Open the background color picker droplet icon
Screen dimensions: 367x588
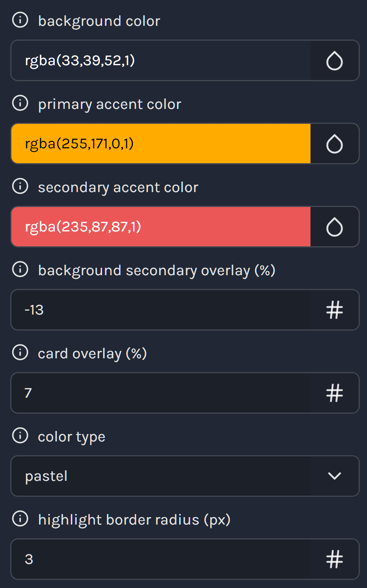tap(335, 60)
